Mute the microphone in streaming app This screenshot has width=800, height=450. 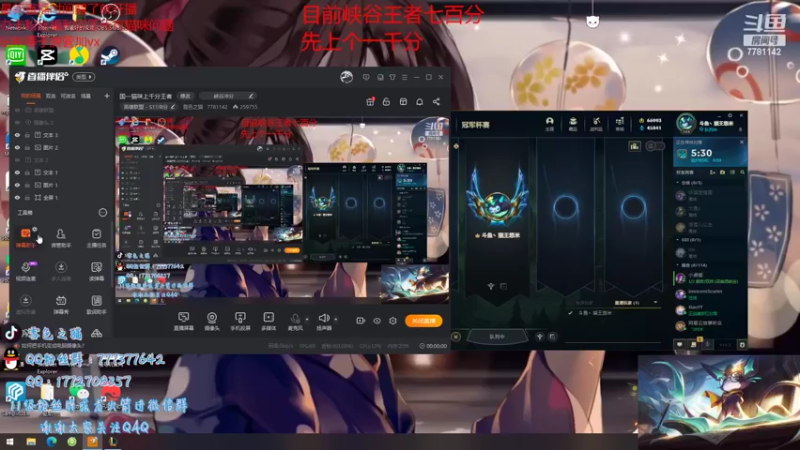(x=295, y=321)
